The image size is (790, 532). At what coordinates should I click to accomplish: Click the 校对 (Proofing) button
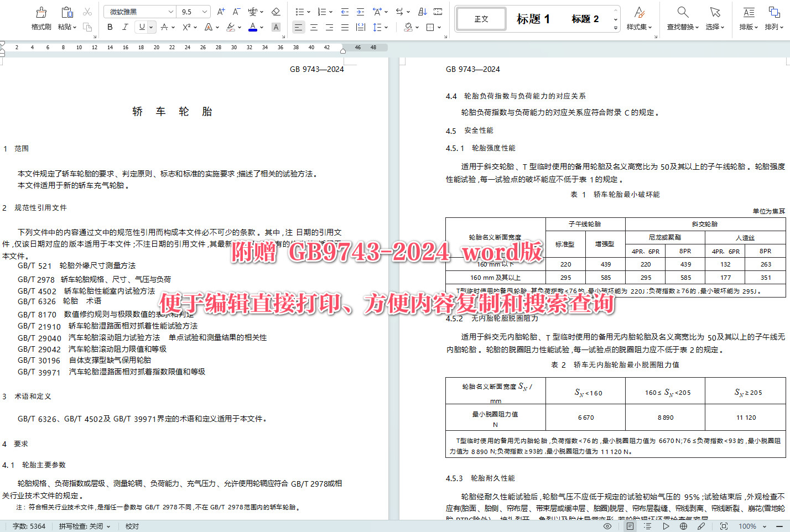pos(132,526)
